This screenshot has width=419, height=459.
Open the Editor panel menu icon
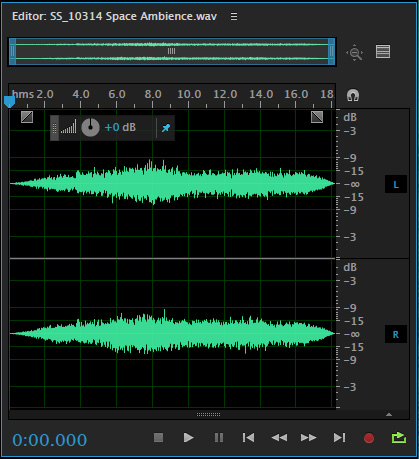click(234, 16)
